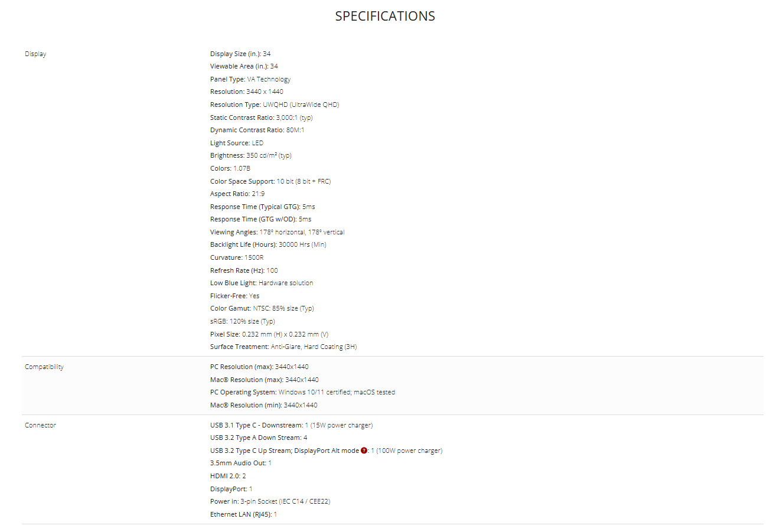This screenshot has width=770, height=532.
Task: Click the USB 3.1 Type C Downstream entry
Action: tap(291, 425)
